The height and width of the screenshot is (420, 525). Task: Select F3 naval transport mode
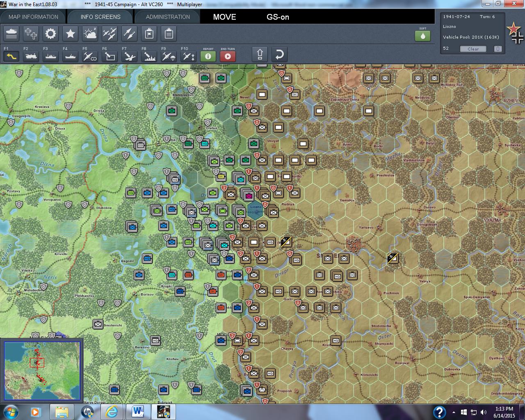(51, 56)
